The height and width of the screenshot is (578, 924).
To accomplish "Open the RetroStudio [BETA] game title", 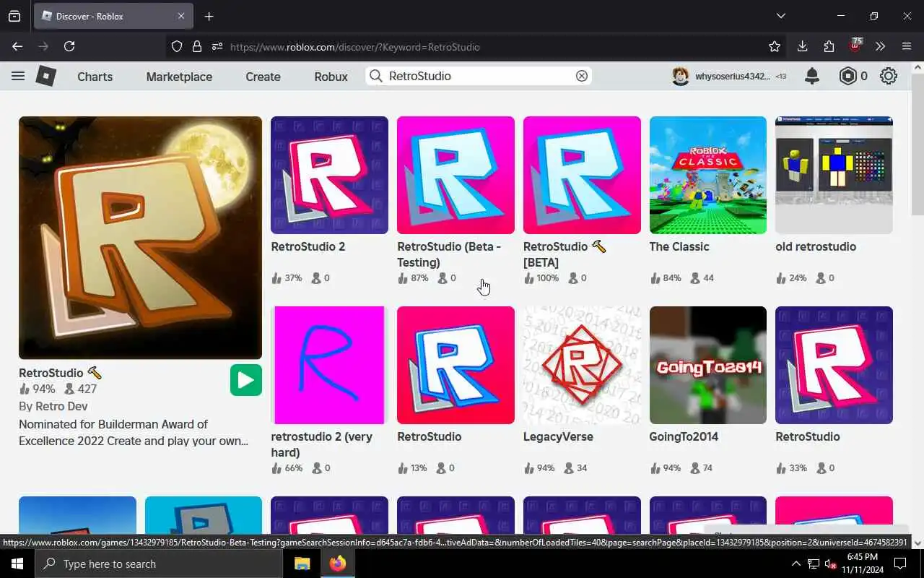I will pos(565,254).
